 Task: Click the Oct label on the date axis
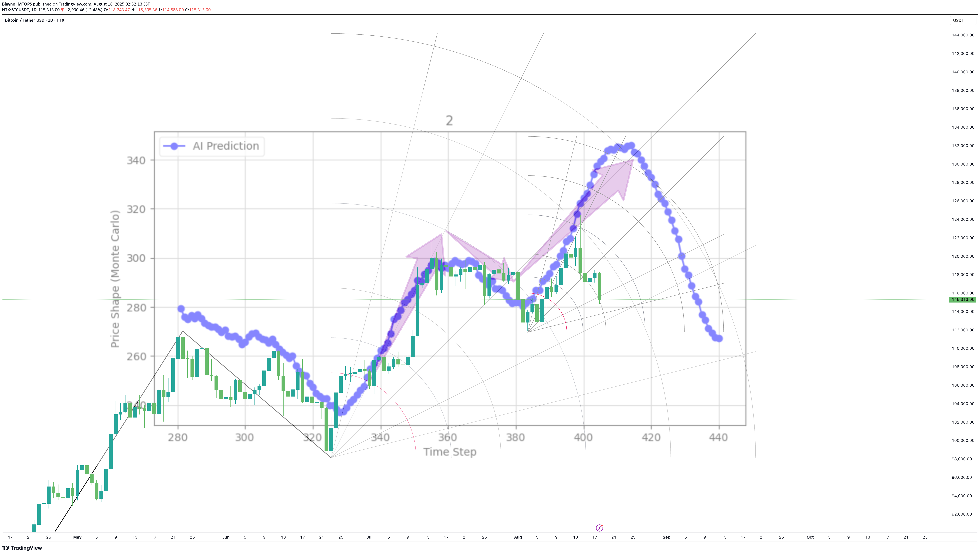(810, 537)
